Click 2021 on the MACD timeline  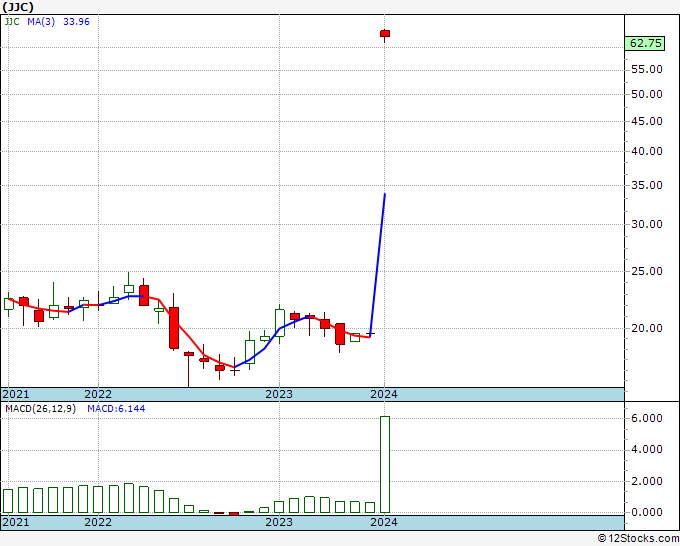tap(16, 522)
